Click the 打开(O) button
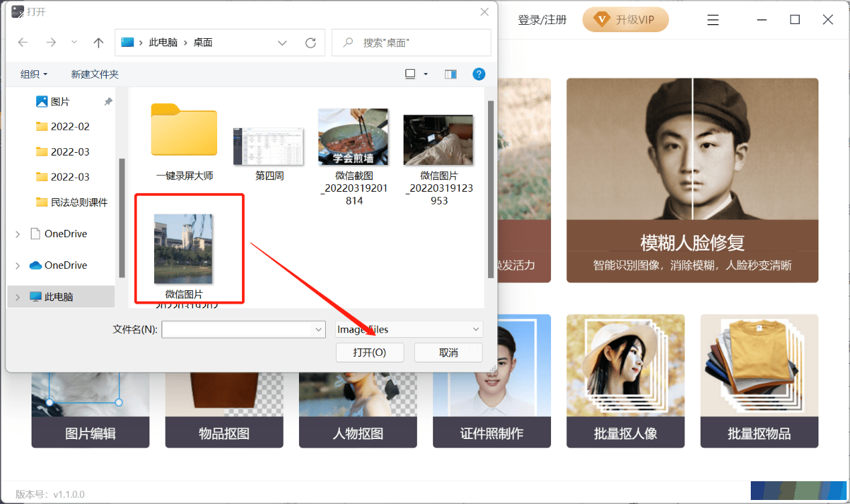850x504 pixels. [x=370, y=353]
